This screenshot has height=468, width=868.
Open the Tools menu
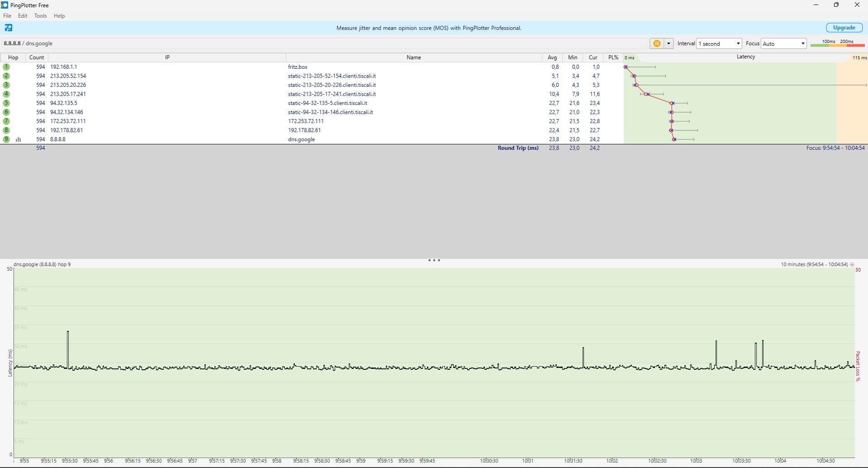point(40,16)
